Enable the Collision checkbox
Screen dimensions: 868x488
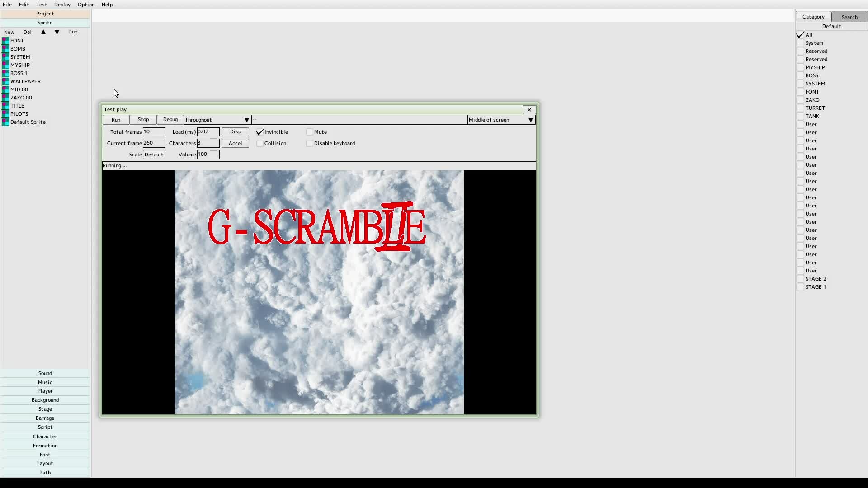pos(260,143)
